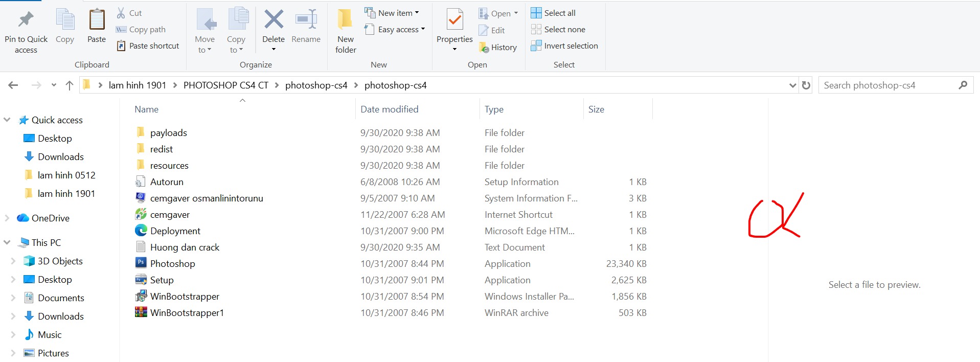Click the History button in the ribbon
The height and width of the screenshot is (362, 980).
coord(498,48)
